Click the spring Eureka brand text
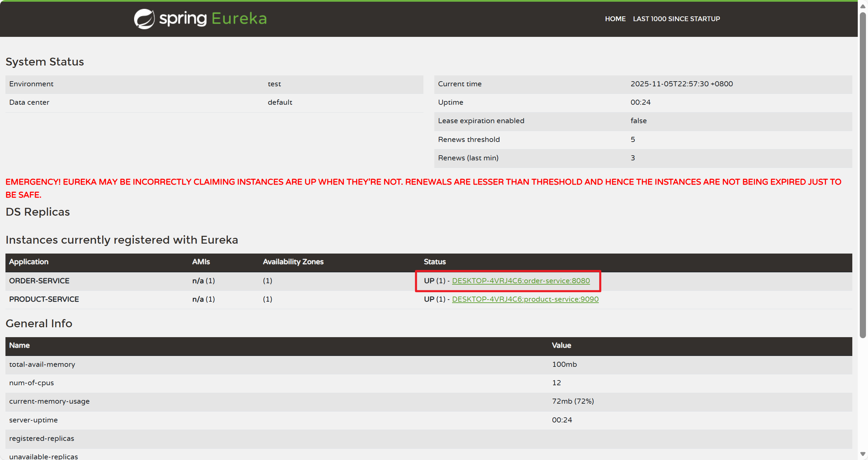 pos(213,19)
